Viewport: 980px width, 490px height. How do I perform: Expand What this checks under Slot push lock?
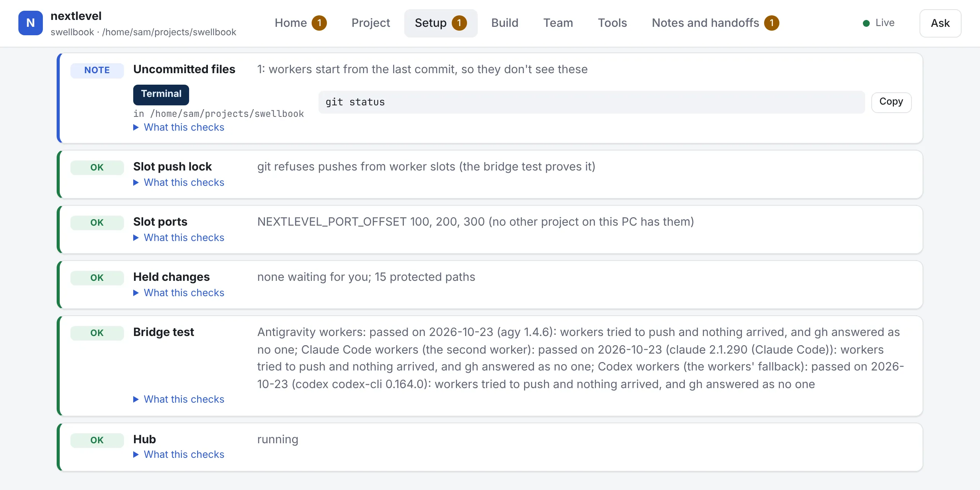point(179,182)
